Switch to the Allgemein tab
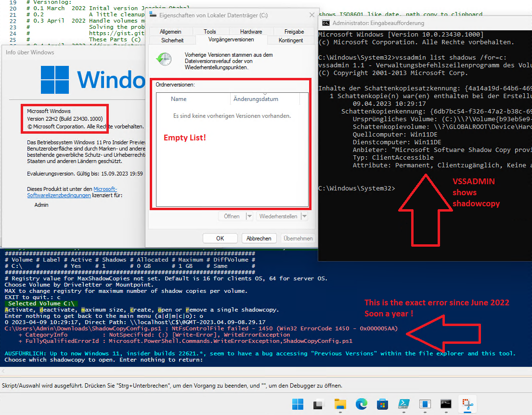 [170, 32]
